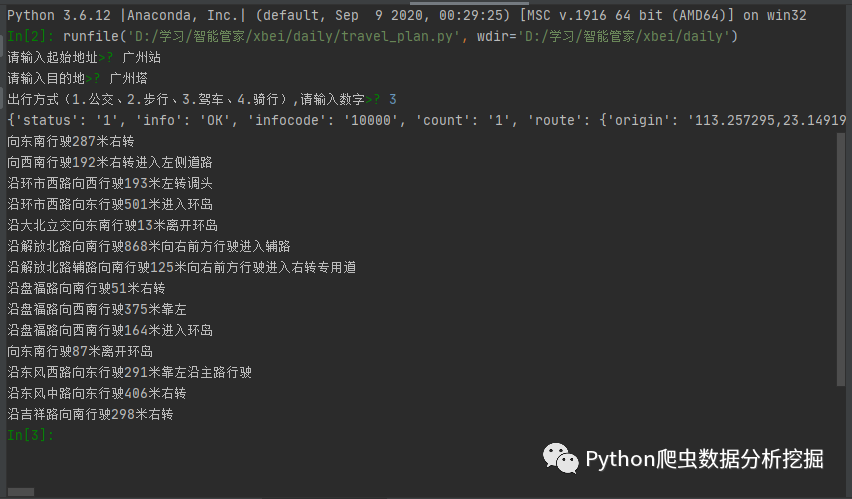
Task: Click the entered destination value 广州塔
Action: [x=128, y=78]
